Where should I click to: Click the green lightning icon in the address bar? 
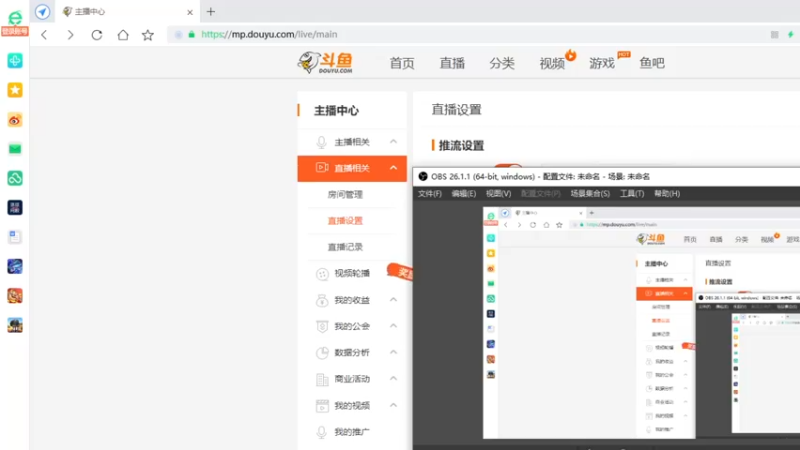click(x=791, y=35)
